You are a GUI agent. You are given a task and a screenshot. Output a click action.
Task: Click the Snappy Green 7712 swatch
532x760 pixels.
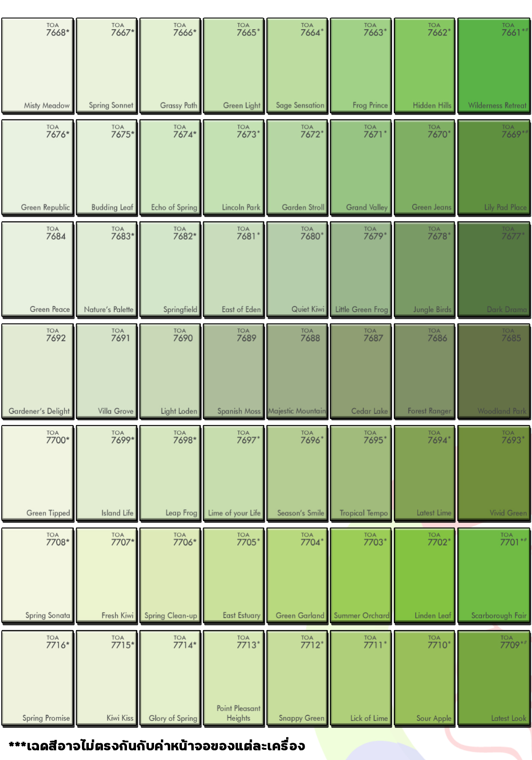point(297,679)
